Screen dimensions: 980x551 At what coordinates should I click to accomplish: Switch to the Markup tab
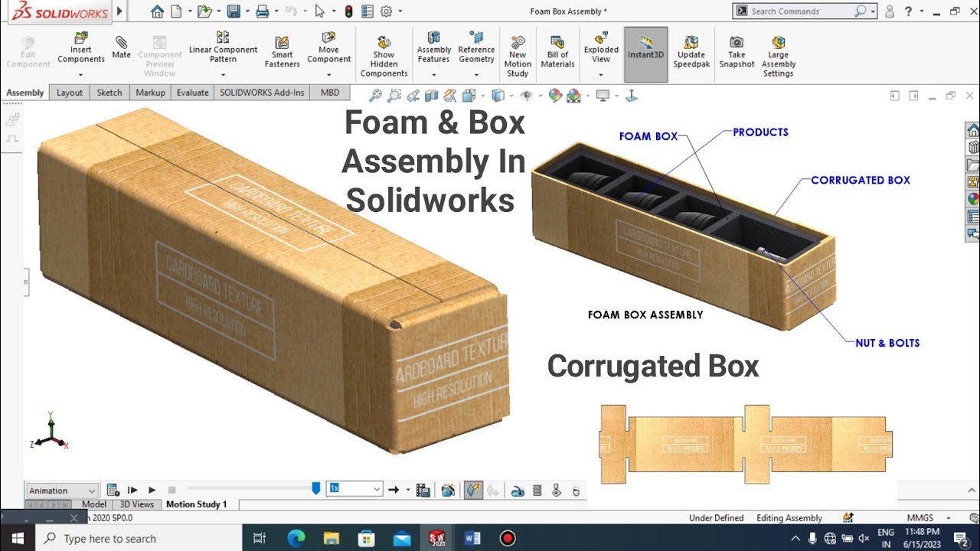click(x=150, y=93)
